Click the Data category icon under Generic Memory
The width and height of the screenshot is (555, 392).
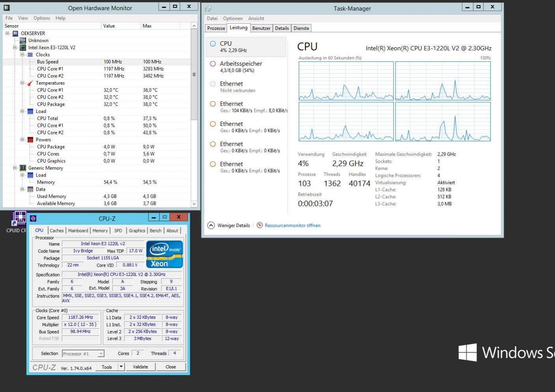[x=30, y=189]
